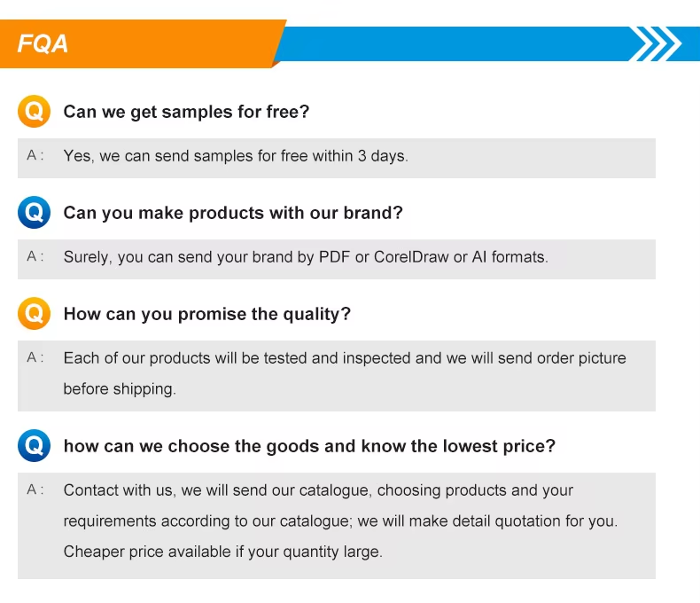Click the orange Q icon beside quality question
The height and width of the screenshot is (603, 700).
tap(35, 314)
